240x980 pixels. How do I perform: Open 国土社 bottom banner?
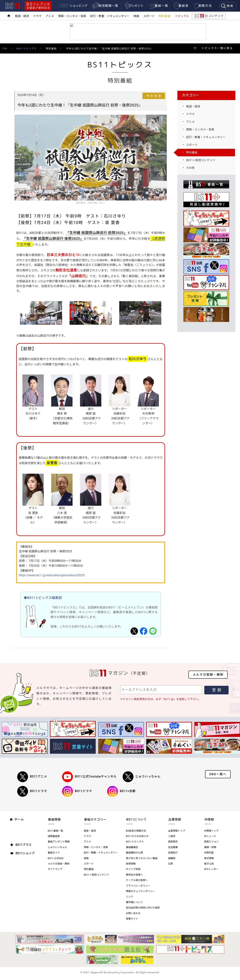(x=120, y=949)
